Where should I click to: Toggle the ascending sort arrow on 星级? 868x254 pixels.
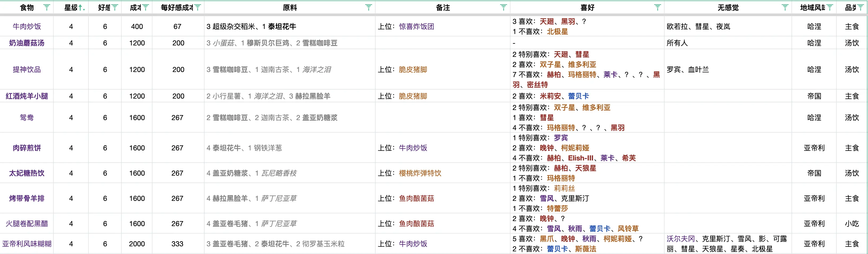tap(80, 7)
